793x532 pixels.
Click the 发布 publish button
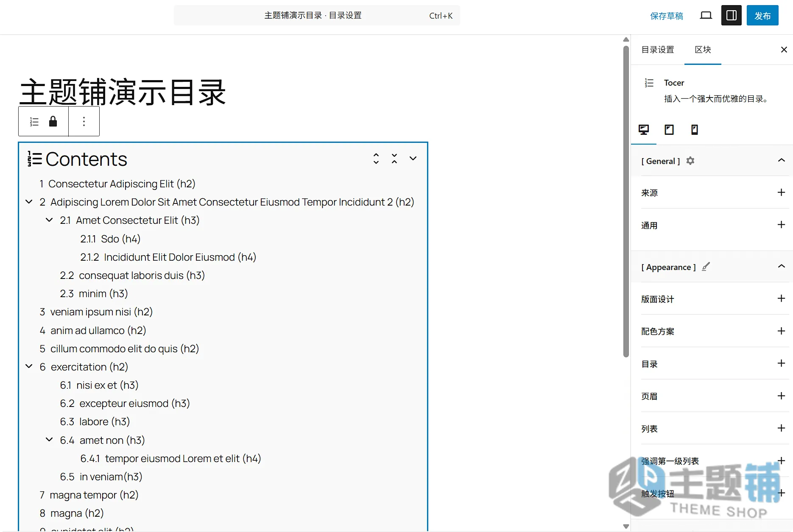point(762,16)
